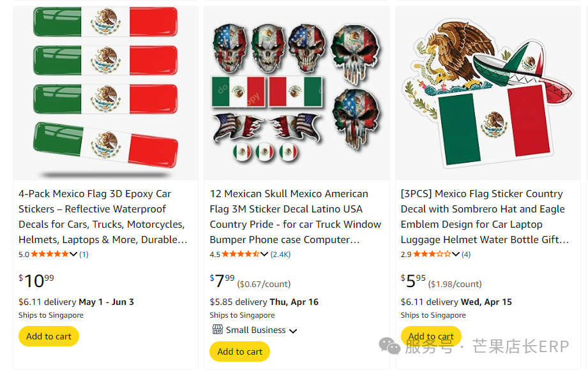The width and height of the screenshot is (588, 370).
Task: Click the 4.5 star rating icons
Action: pyautogui.click(x=241, y=255)
